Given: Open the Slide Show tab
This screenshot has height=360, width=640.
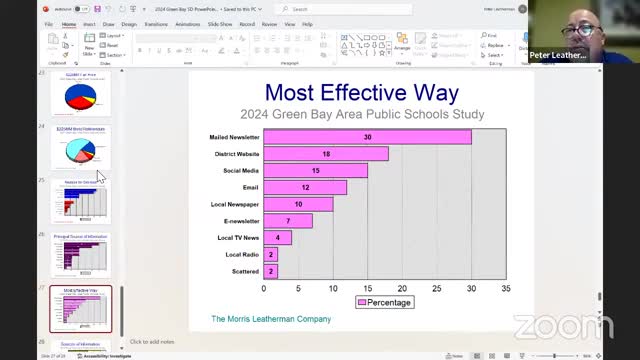Looking at the screenshot, I should (220, 24).
